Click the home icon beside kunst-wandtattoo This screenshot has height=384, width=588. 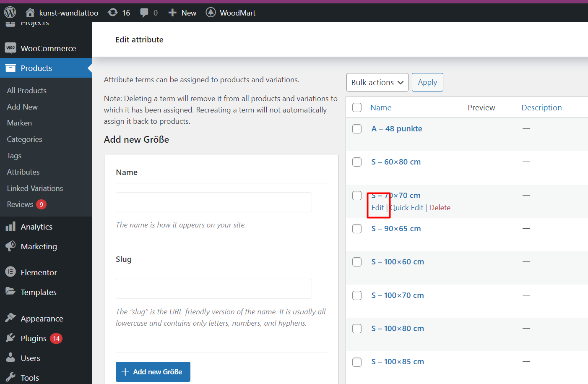pos(30,13)
